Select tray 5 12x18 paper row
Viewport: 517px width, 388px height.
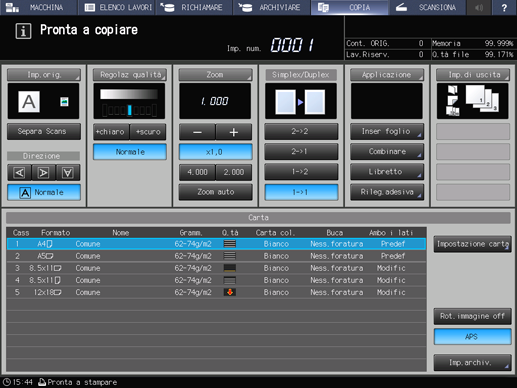coord(216,292)
